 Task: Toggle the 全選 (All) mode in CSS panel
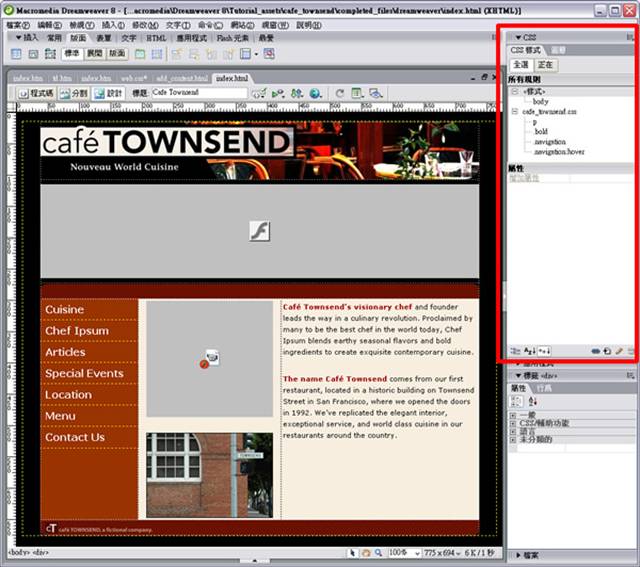[521, 65]
